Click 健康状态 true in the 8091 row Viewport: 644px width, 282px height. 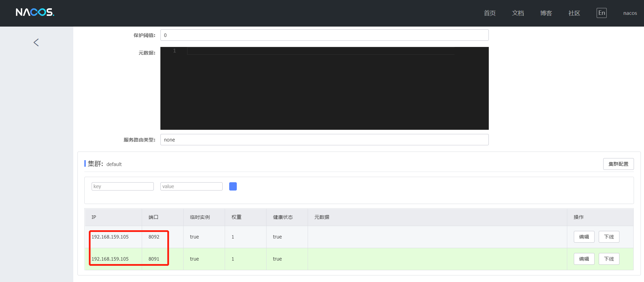coord(277,259)
